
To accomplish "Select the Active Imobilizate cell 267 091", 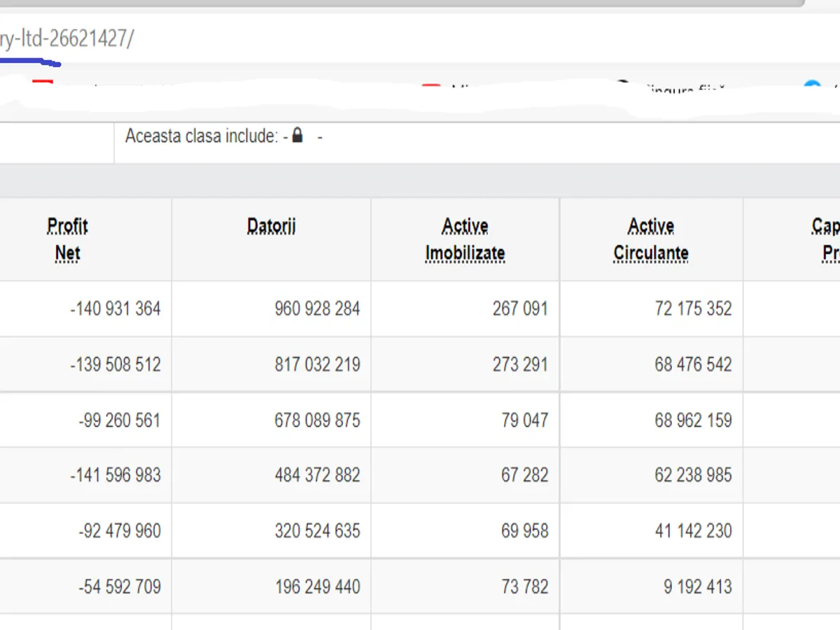I will [520, 309].
